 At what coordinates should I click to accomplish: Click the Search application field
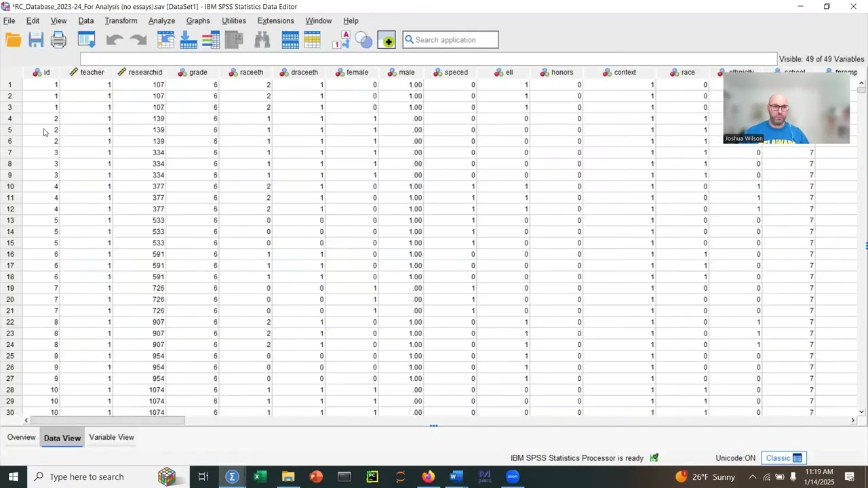click(450, 40)
